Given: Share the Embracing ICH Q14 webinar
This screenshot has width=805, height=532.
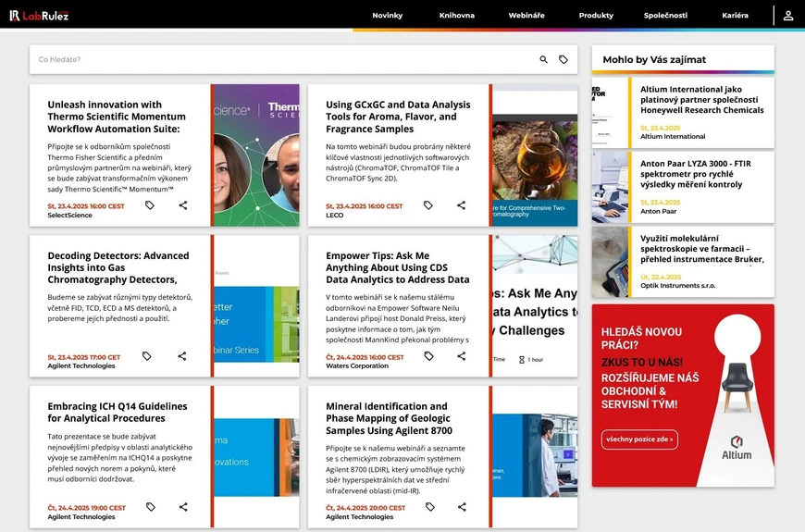Looking at the screenshot, I should tap(183, 507).
